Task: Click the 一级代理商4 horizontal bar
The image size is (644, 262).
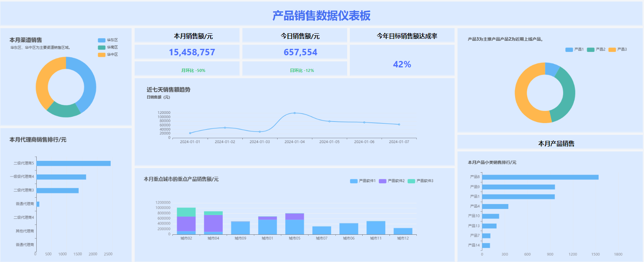Action: [61, 177]
